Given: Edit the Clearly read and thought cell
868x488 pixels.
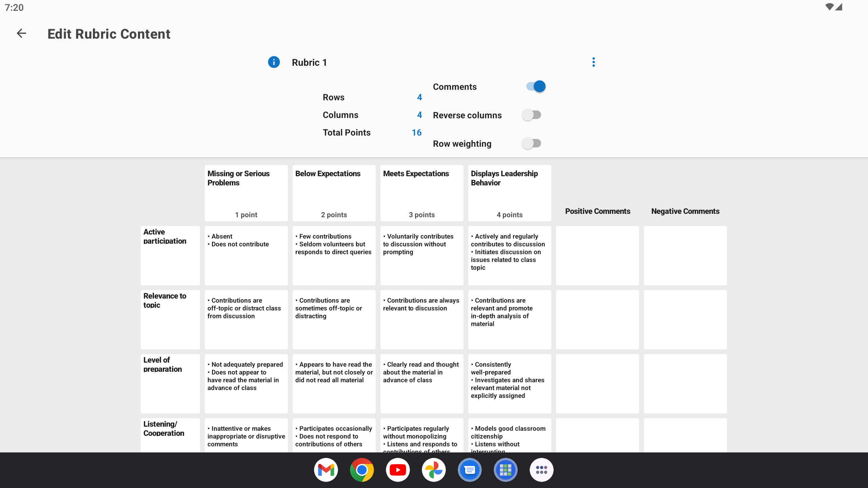Looking at the screenshot, I should tap(422, 384).
